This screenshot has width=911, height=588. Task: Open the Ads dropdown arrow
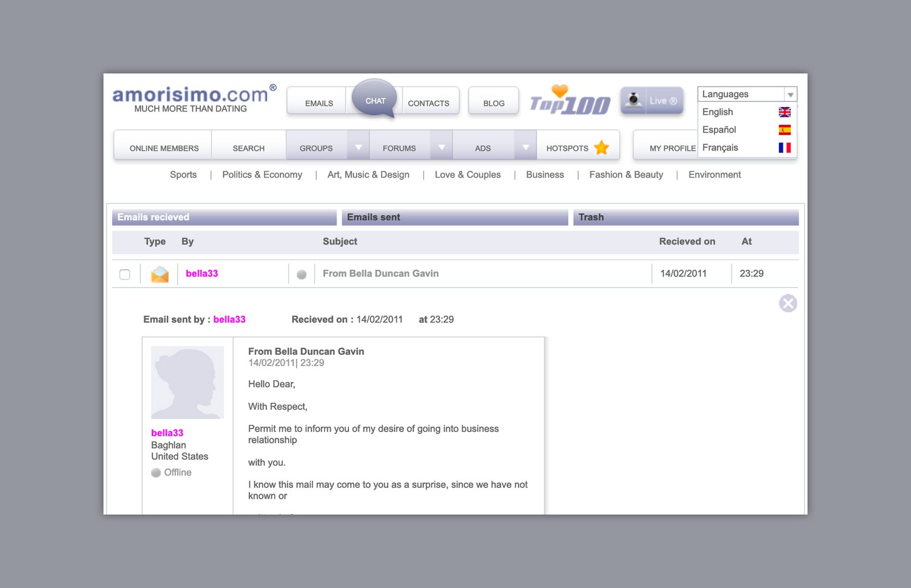[525, 147]
